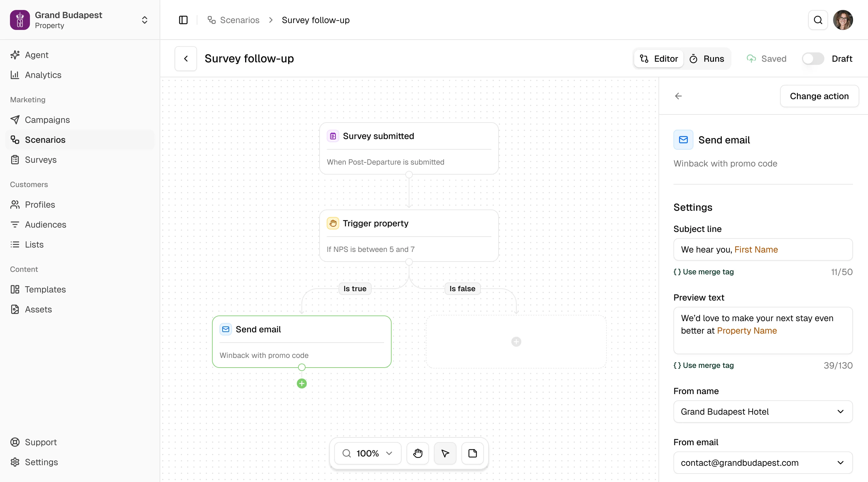Click the Is false branch label
Screen dimensions: 868x482
point(462,288)
